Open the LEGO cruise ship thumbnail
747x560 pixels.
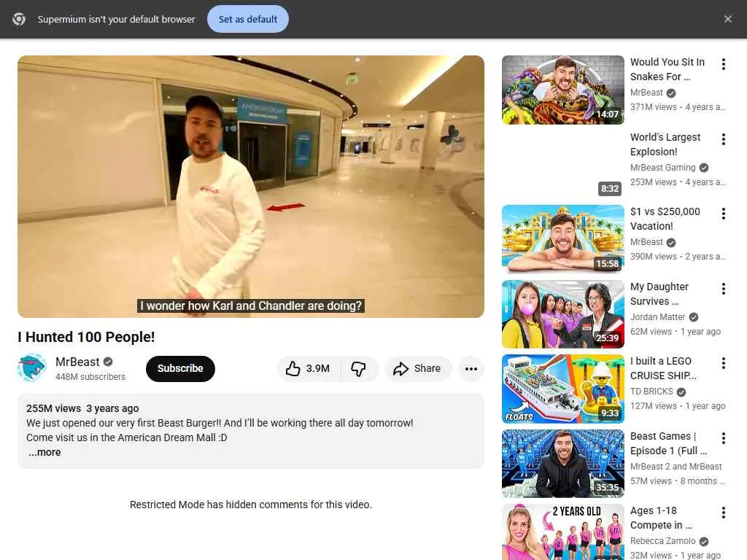coord(562,389)
